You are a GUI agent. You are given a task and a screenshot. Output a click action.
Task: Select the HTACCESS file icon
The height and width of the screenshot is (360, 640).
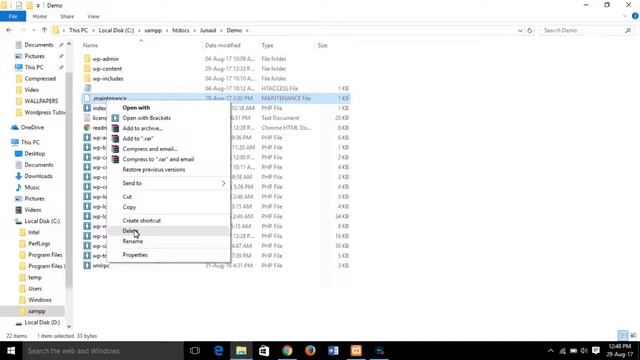87,88
